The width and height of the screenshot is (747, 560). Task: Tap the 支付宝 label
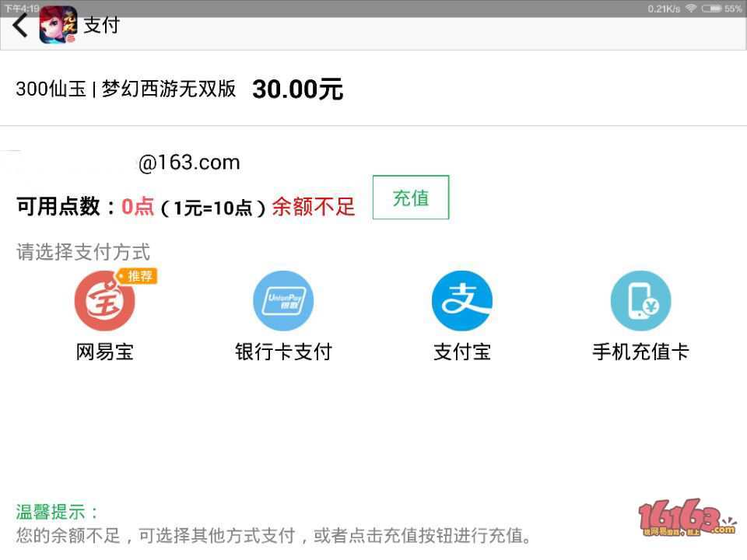point(462,352)
